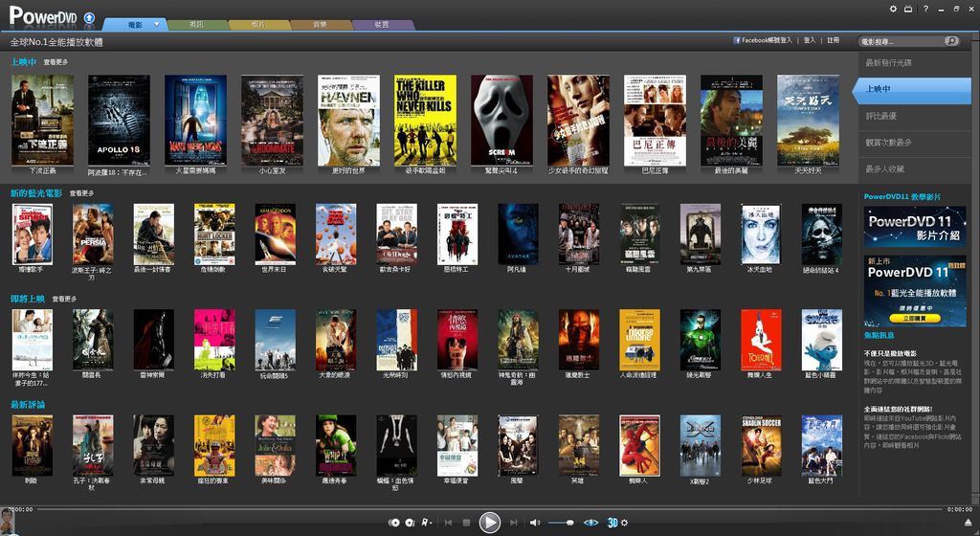
Task: Open the help question mark icon
Action: click(925, 9)
